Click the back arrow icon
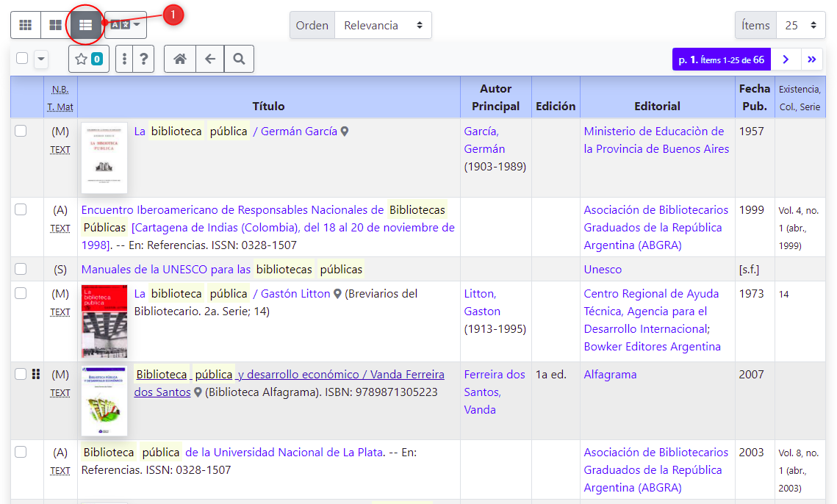This screenshot has height=504, width=837. [210, 60]
